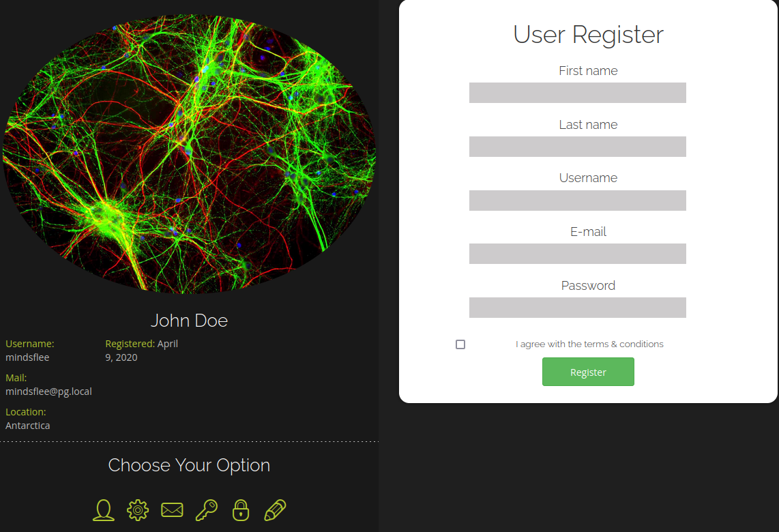Screen dimensions: 779x532
Task: Focus the First name input field
Action: point(577,93)
